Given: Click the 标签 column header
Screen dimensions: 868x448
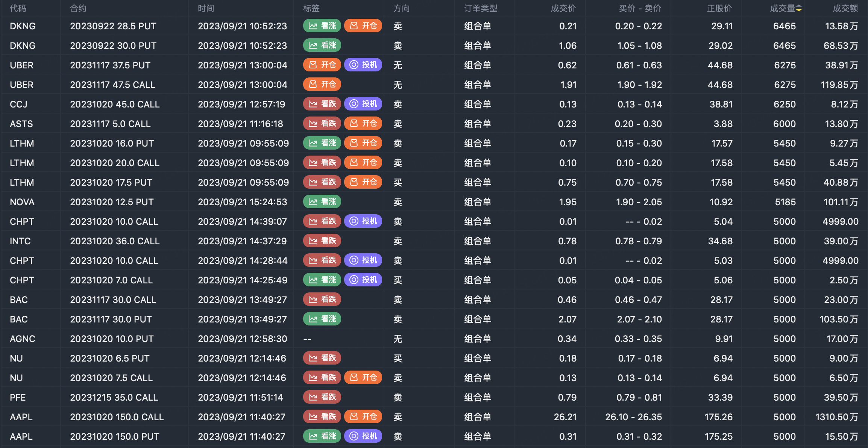Looking at the screenshot, I should pos(311,8).
